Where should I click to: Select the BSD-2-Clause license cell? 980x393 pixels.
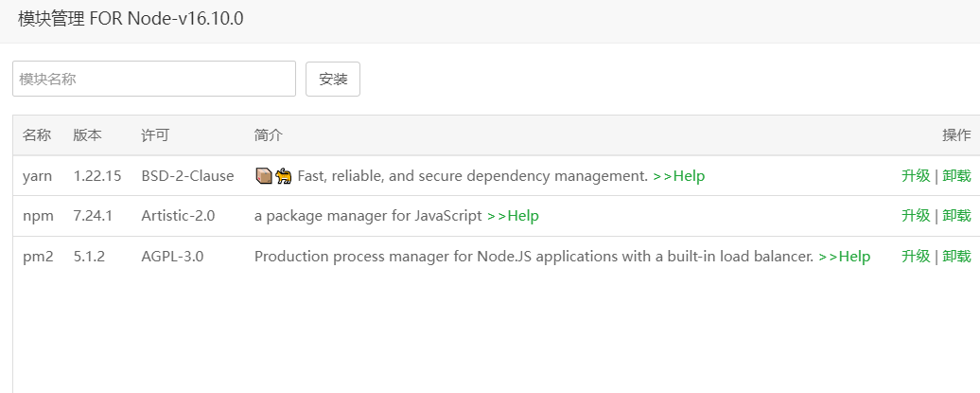187,176
